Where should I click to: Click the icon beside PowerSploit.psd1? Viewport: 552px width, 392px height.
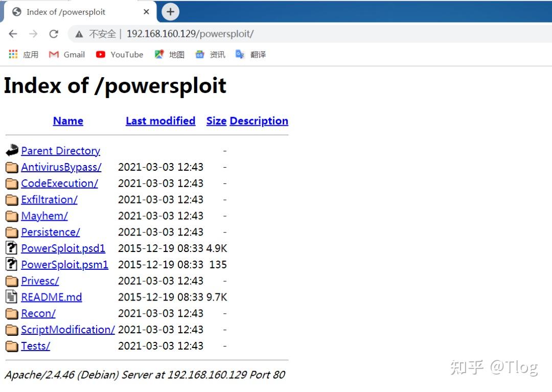12,248
